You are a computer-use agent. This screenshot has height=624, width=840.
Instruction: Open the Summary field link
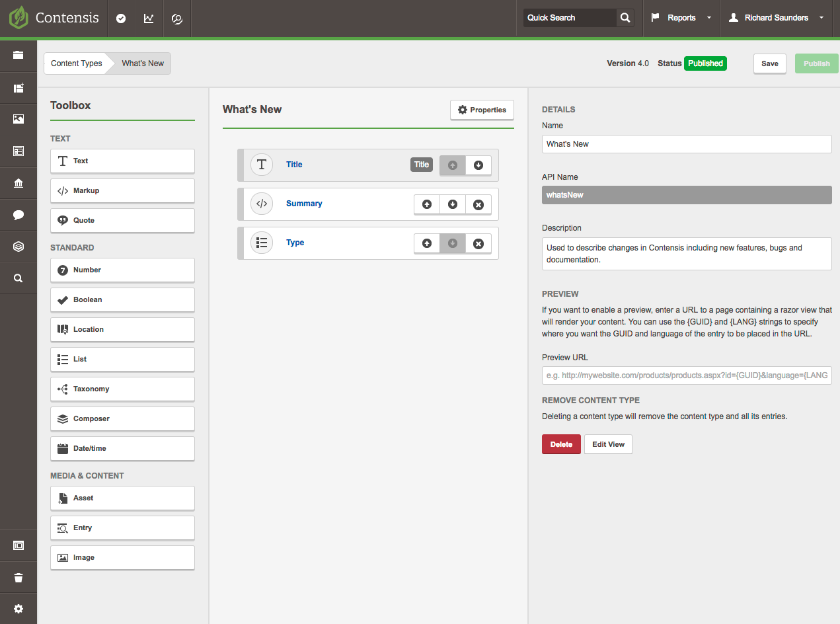point(304,204)
